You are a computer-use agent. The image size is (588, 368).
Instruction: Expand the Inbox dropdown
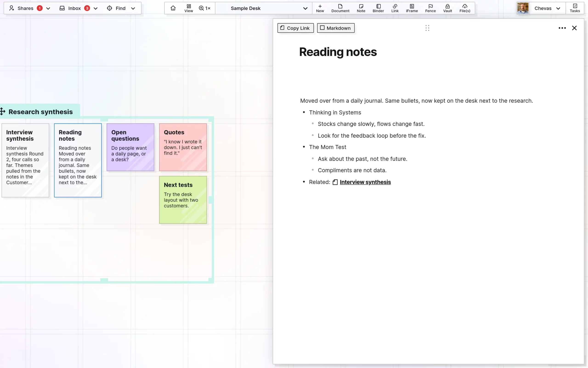(x=96, y=8)
